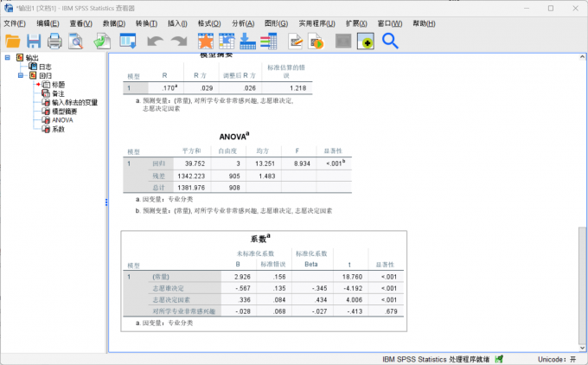Image resolution: width=588 pixels, height=365 pixels.
Task: Click the select last output icon
Action: (x=365, y=41)
